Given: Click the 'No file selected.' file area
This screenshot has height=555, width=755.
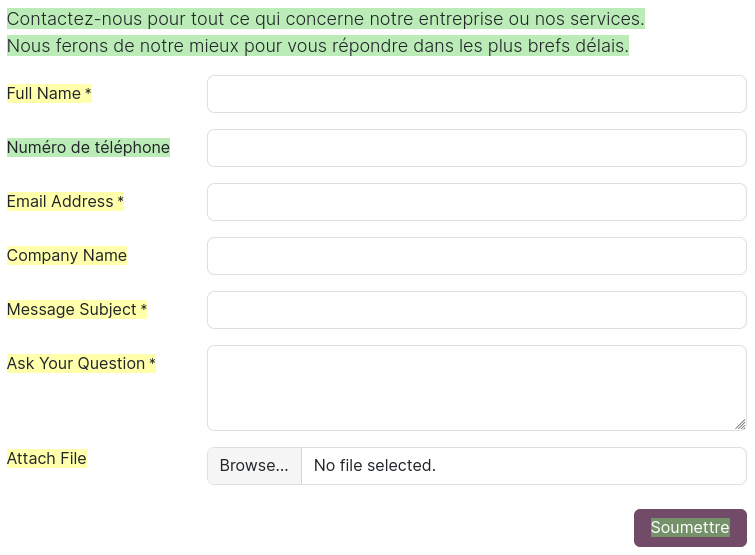Looking at the screenshot, I should pyautogui.click(x=522, y=466).
